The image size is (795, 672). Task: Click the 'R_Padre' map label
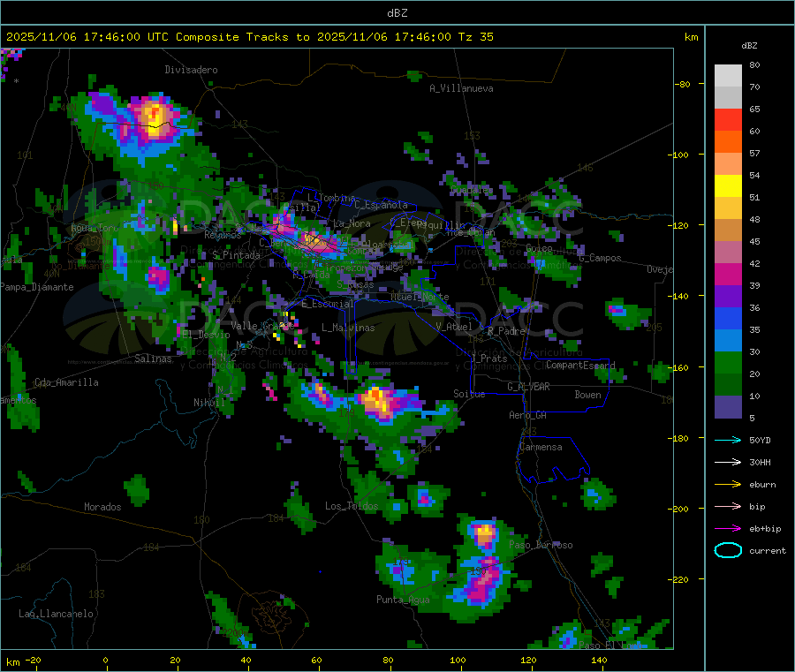pos(506,331)
